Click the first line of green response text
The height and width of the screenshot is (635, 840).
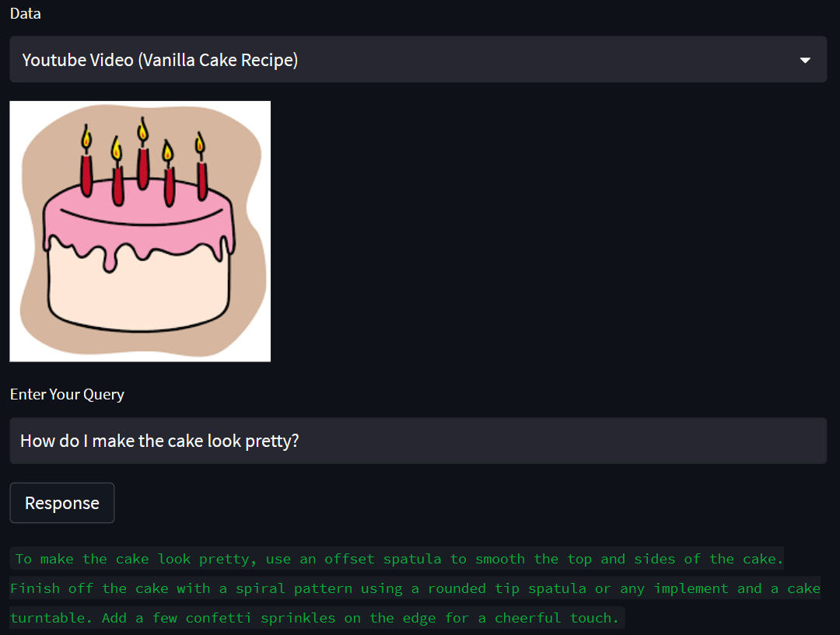(x=397, y=559)
